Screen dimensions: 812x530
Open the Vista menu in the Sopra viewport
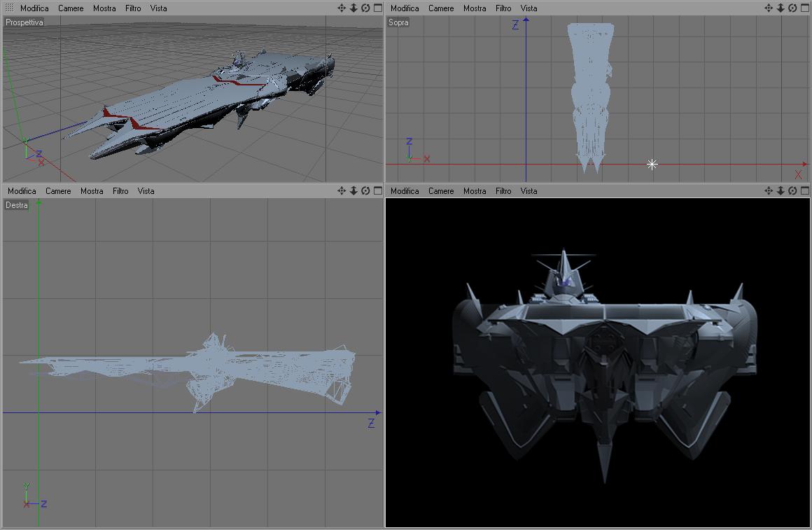pyautogui.click(x=528, y=8)
